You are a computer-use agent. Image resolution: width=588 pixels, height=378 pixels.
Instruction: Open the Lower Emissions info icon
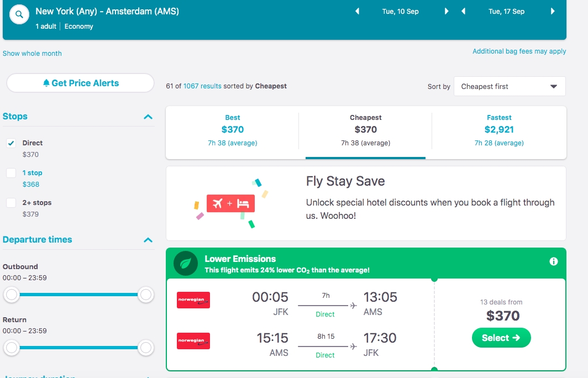pyautogui.click(x=554, y=261)
